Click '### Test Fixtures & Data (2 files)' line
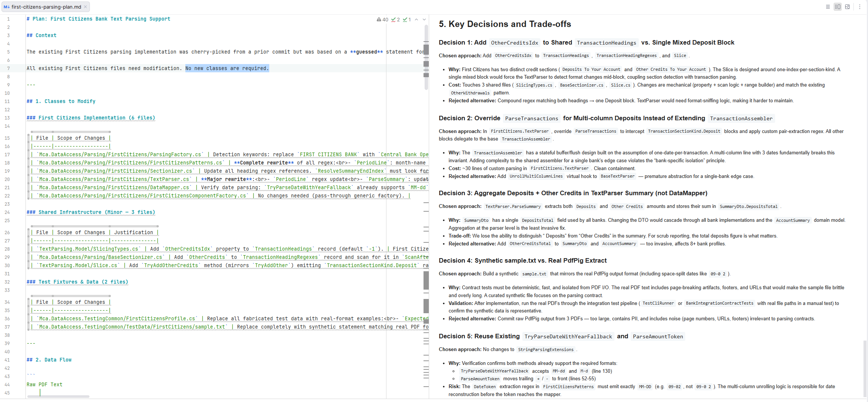Screen dimensions: 868x402 pyautogui.click(x=78, y=282)
